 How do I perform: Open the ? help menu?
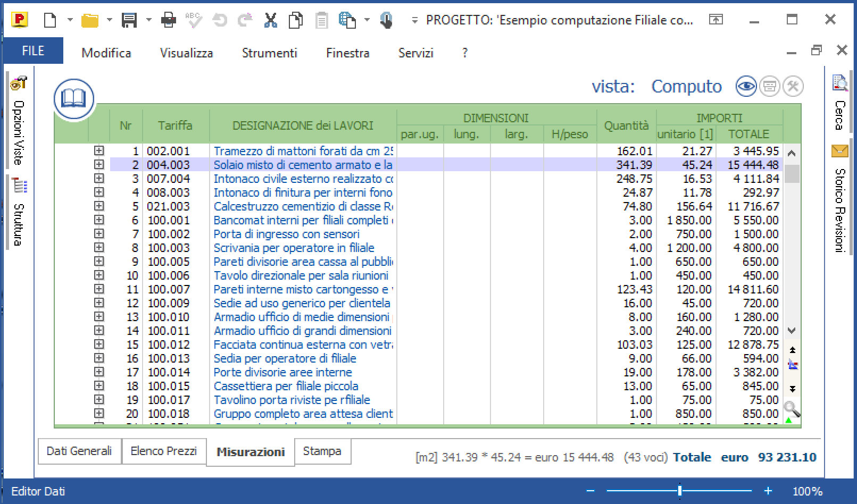[465, 53]
